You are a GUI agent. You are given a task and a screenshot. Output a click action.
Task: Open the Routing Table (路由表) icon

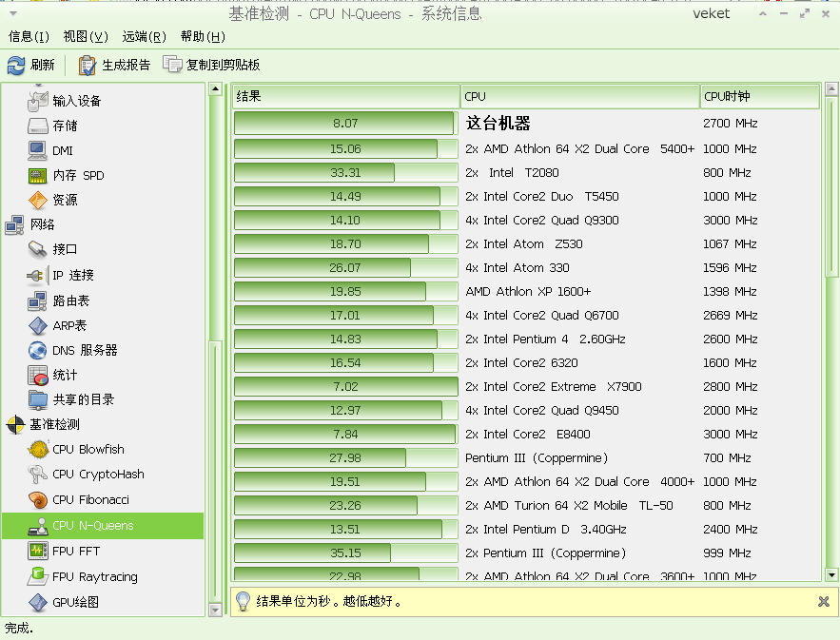pyautogui.click(x=37, y=301)
